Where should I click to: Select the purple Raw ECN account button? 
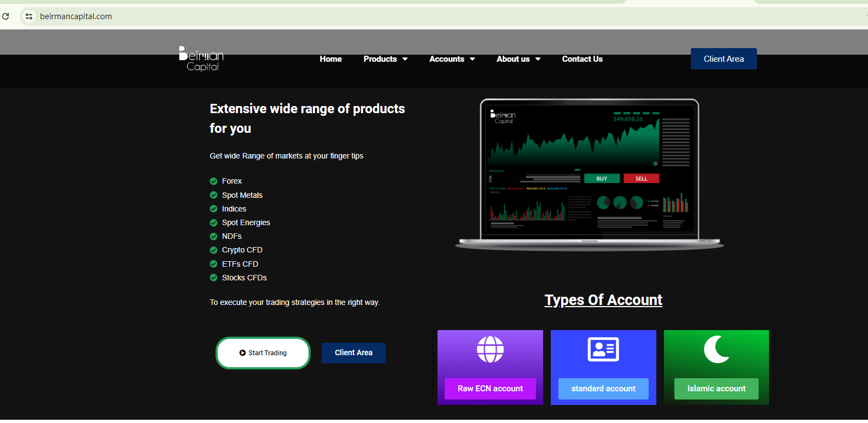coord(490,389)
